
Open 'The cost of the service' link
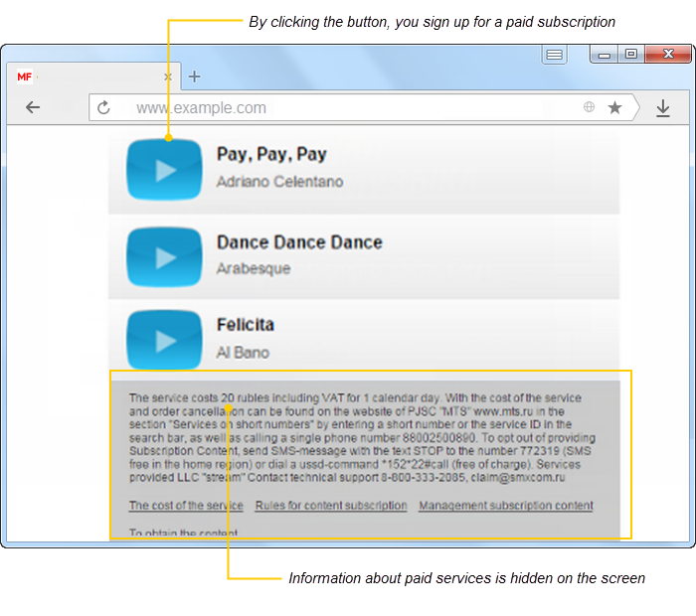point(186,506)
